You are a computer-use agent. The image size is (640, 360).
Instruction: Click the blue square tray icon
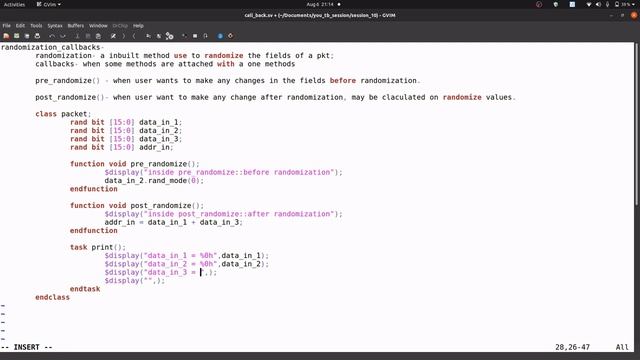point(572,4)
